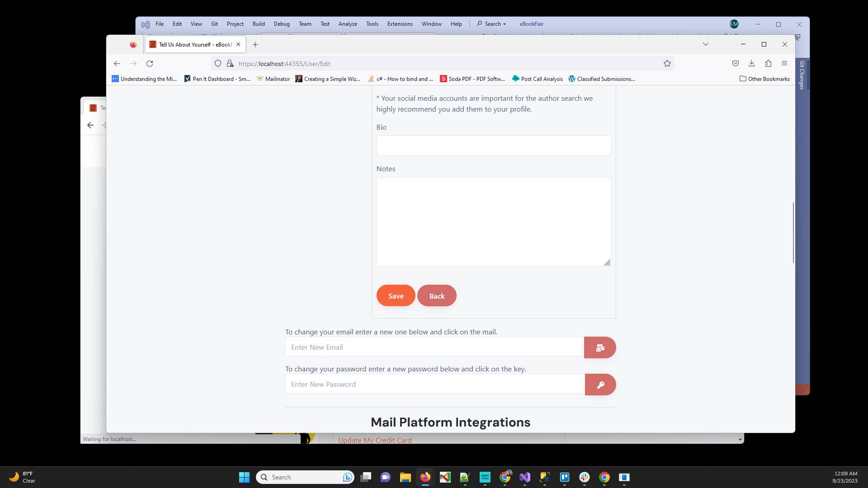Screen dimensions: 868x488
Task: Launch Trello from the taskbar
Action: click(x=565, y=477)
